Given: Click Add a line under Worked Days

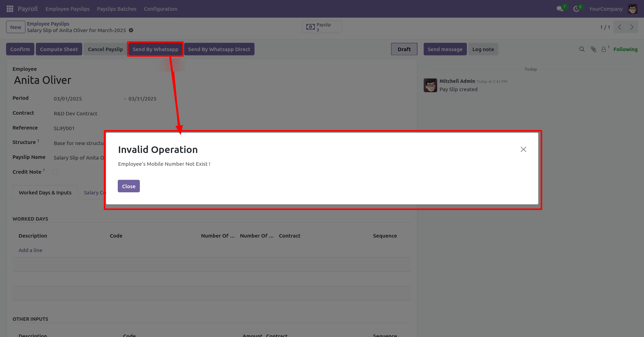Looking at the screenshot, I should 30,250.
